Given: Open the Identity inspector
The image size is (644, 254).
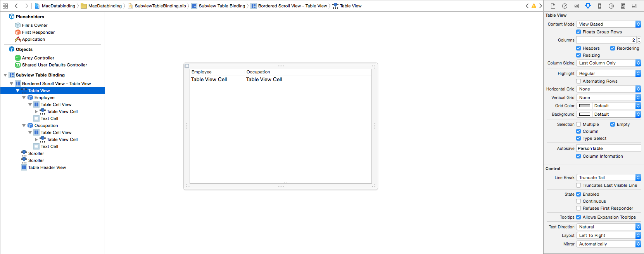Looking at the screenshot, I should click(x=576, y=6).
